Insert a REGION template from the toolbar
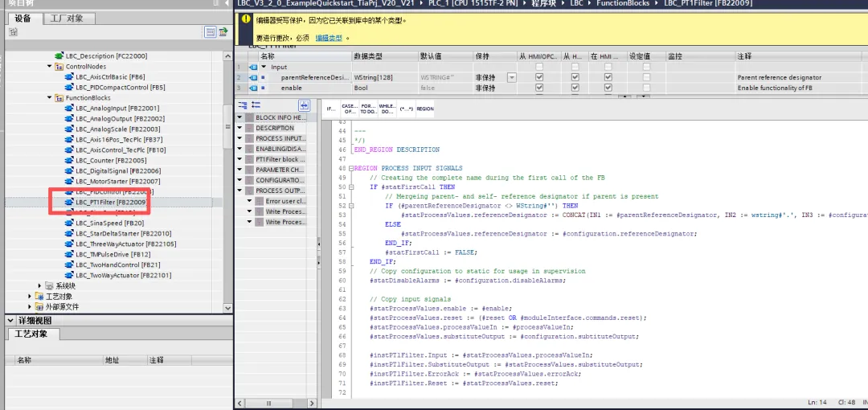The height and width of the screenshot is (410, 868). click(425, 109)
